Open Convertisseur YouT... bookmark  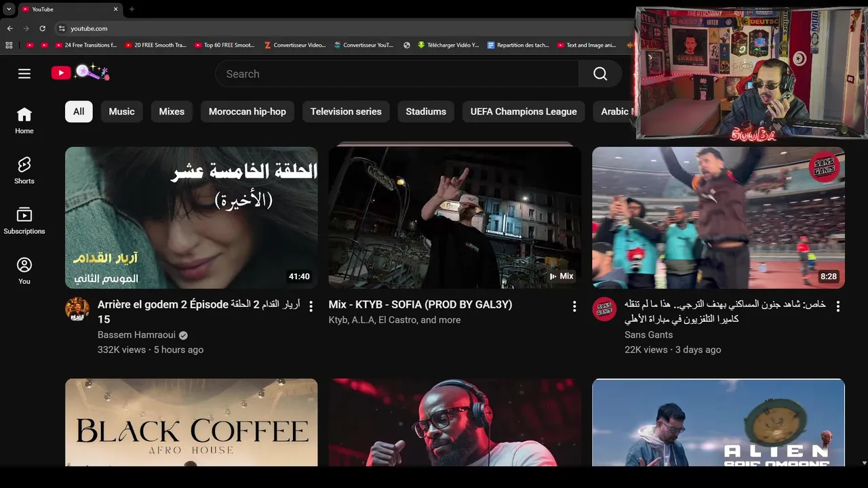tap(365, 45)
